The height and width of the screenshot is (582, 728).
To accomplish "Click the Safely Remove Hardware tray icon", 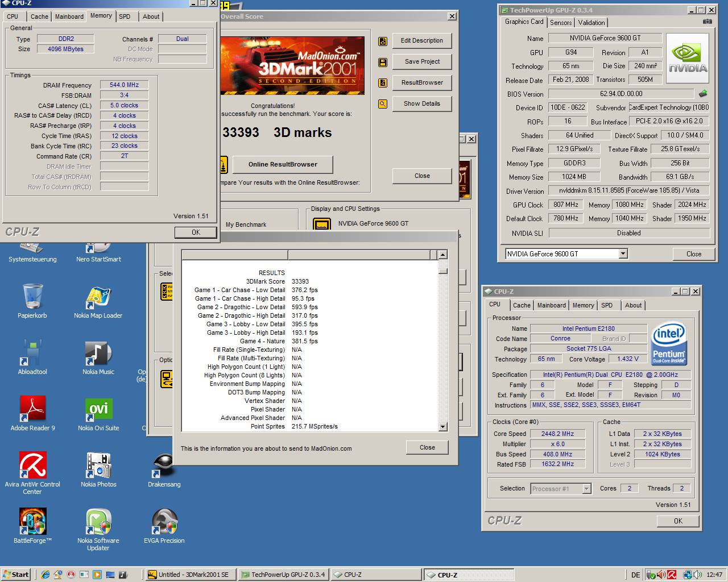I will (650, 575).
